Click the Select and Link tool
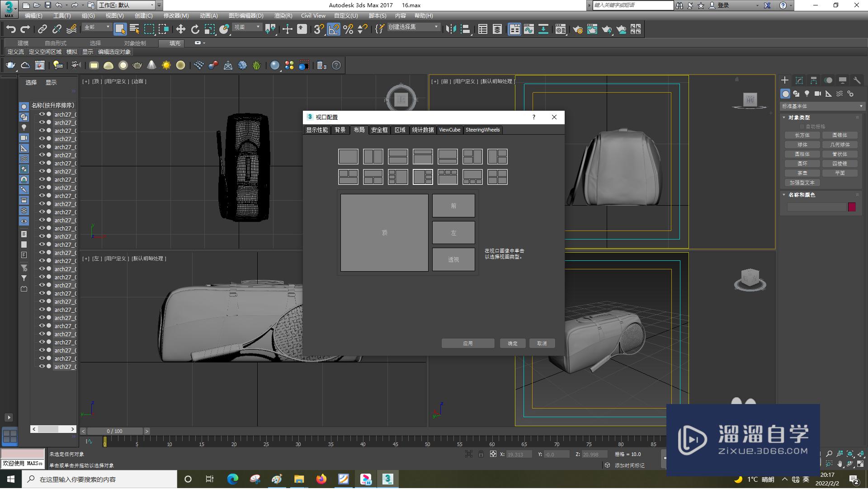868x489 pixels. point(42,29)
